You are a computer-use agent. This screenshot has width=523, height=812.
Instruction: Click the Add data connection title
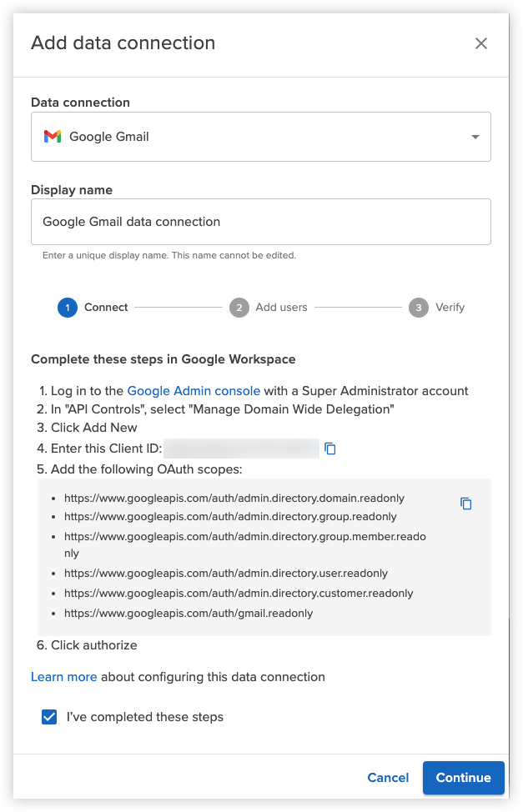point(123,43)
